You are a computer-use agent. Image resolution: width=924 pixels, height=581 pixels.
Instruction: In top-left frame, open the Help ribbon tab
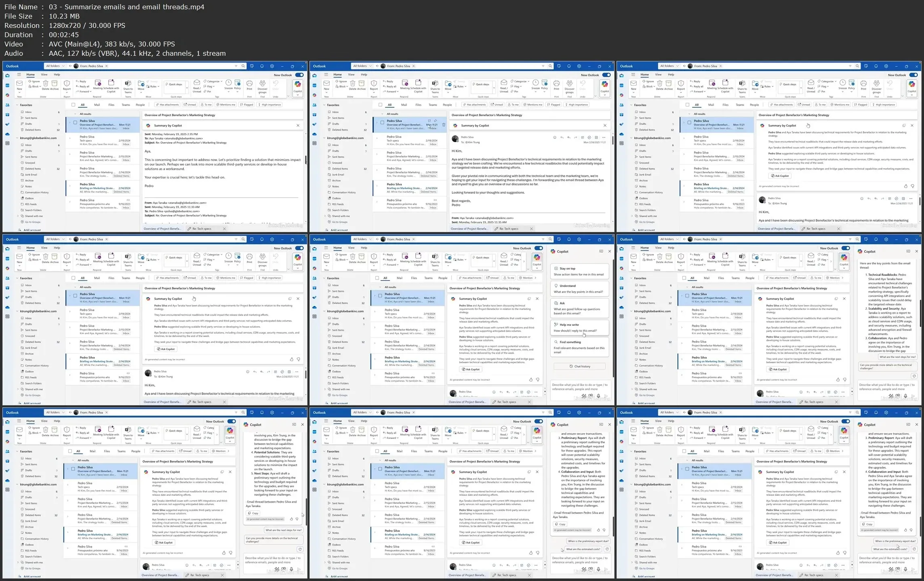point(57,75)
